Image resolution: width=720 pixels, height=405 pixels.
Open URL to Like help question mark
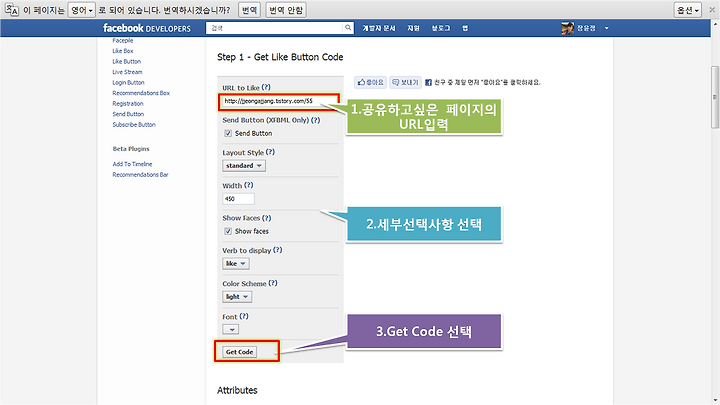tap(266, 87)
